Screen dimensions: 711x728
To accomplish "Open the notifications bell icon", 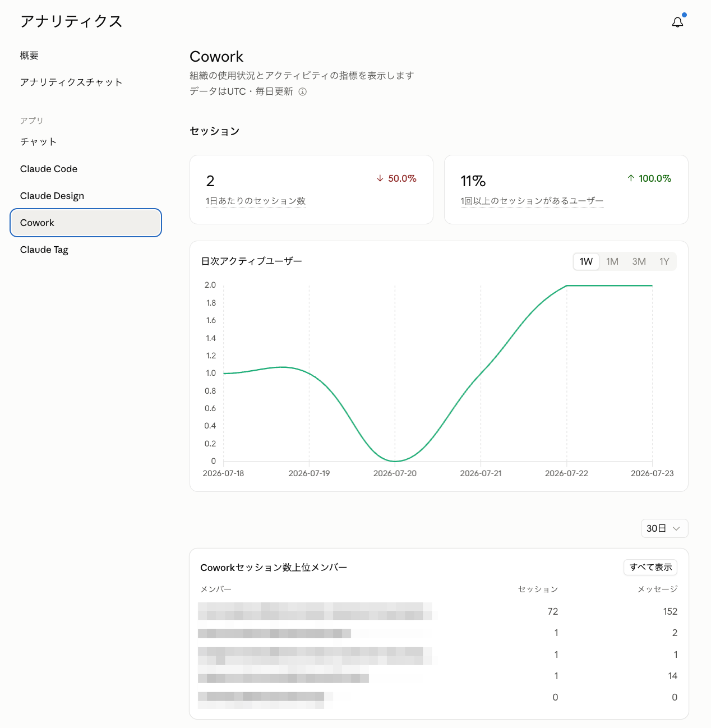I will (x=677, y=22).
